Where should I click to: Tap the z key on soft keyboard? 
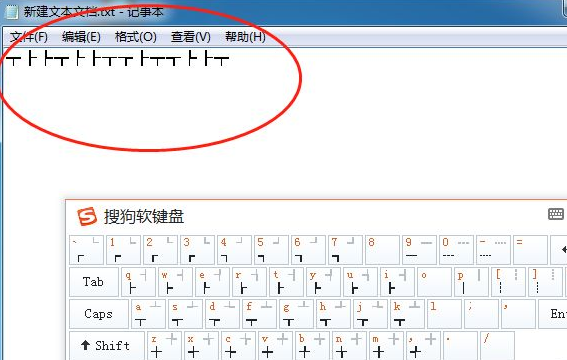[164, 346]
